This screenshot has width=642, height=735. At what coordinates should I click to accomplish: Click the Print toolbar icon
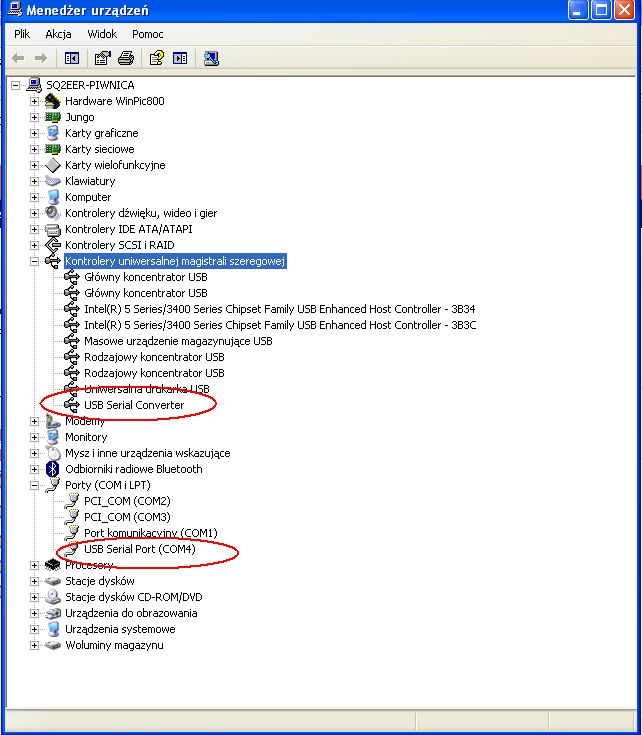pos(126,58)
